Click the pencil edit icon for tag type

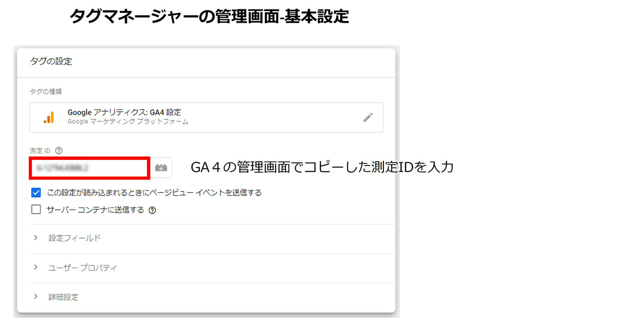[368, 117]
